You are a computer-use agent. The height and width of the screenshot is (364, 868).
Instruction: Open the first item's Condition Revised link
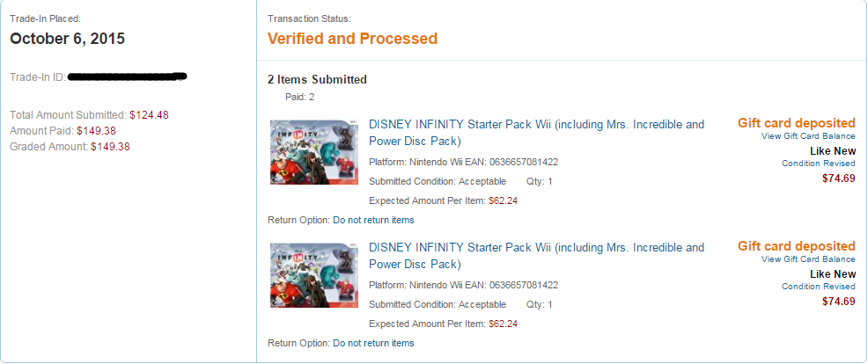point(818,164)
